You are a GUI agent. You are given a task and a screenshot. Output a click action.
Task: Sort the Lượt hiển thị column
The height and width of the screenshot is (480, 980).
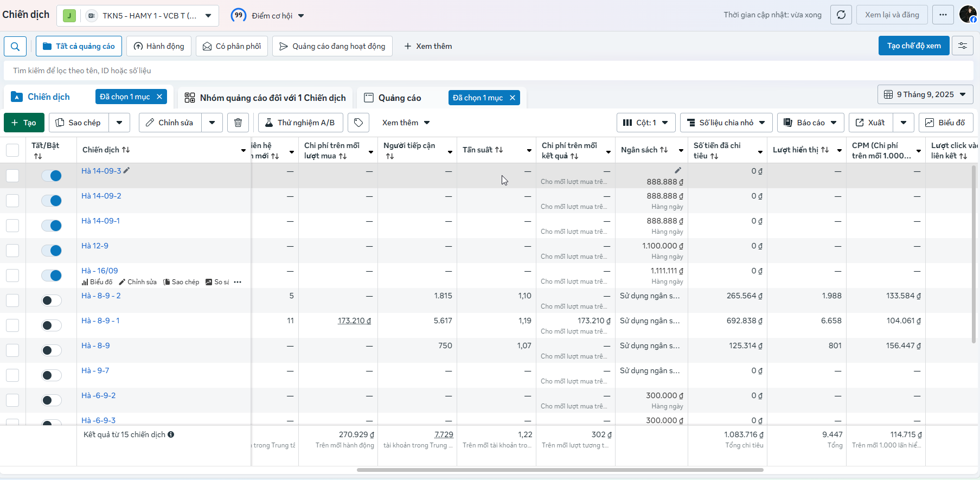[825, 150]
